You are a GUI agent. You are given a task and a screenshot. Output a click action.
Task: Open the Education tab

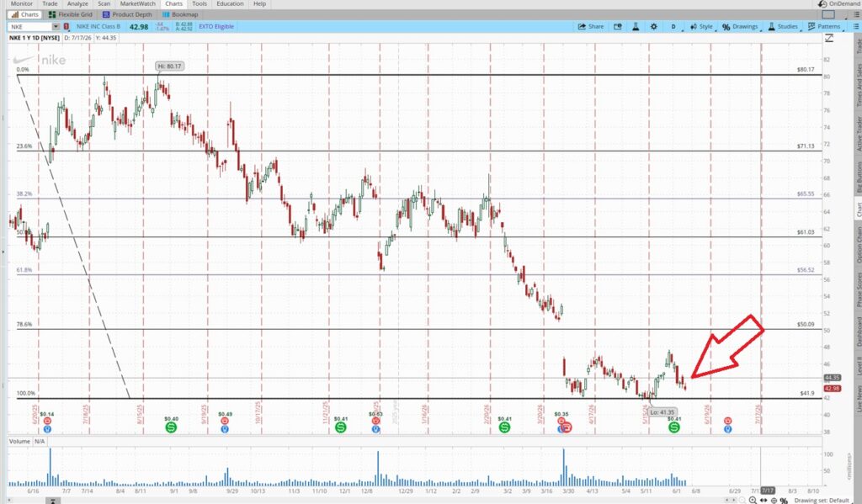[x=230, y=3]
